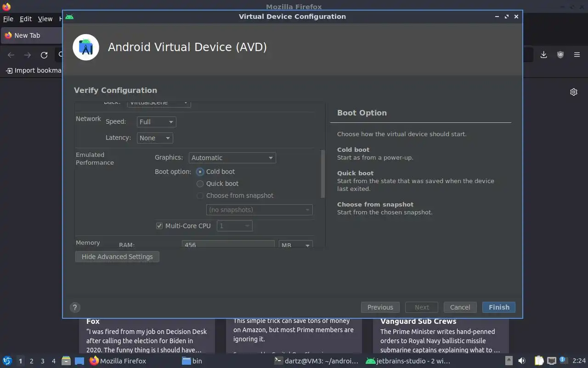Click the tray eject arrow icon
Image resolution: width=588 pixels, height=368 pixels.
click(509, 361)
